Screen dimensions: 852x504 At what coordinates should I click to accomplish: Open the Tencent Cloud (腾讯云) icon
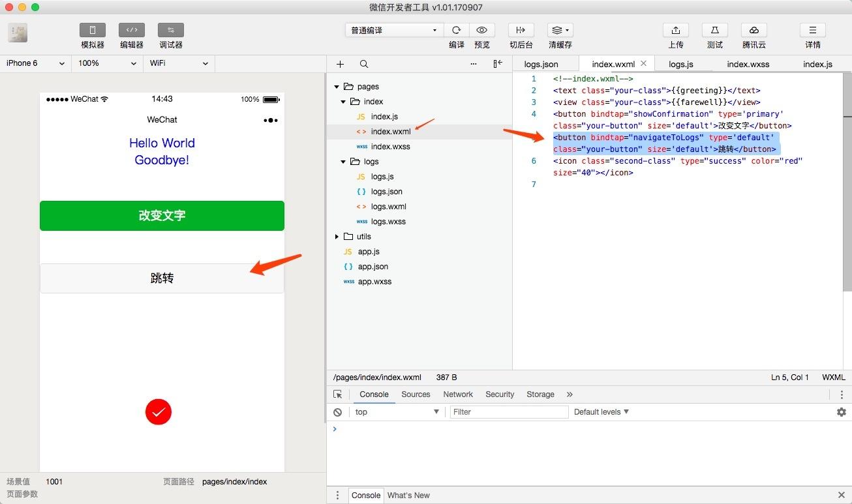[x=754, y=30]
